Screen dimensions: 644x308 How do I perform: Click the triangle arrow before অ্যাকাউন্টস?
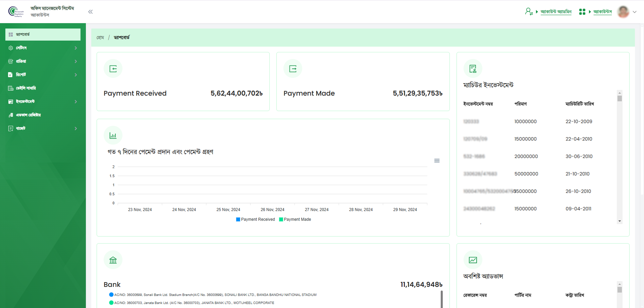click(x=590, y=12)
